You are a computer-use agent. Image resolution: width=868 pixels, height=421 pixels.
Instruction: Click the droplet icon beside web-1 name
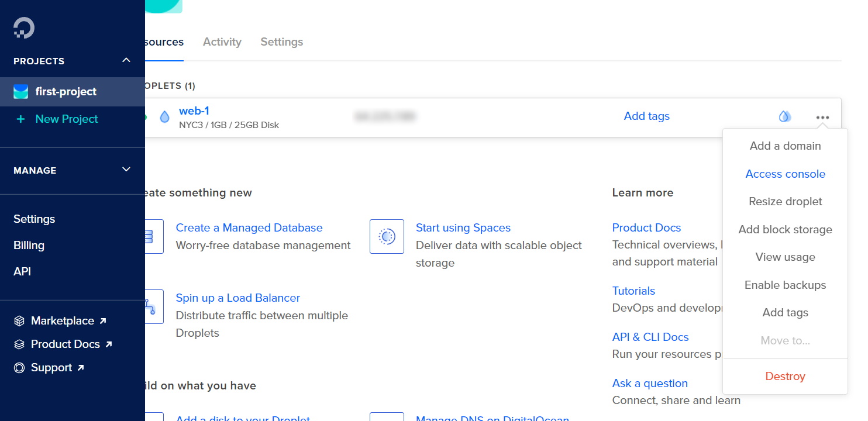164,117
